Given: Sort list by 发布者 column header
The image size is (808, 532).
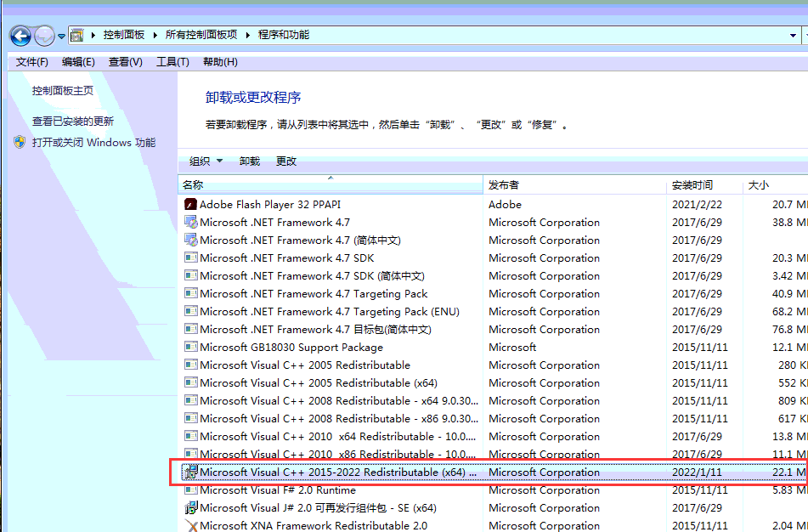Looking at the screenshot, I should point(574,184).
